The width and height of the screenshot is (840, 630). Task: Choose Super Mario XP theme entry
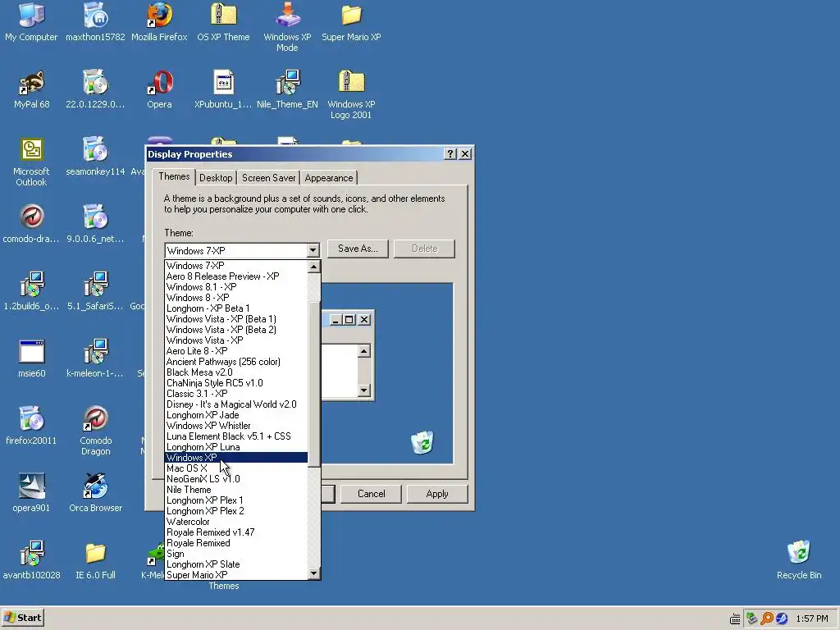[x=236, y=575]
